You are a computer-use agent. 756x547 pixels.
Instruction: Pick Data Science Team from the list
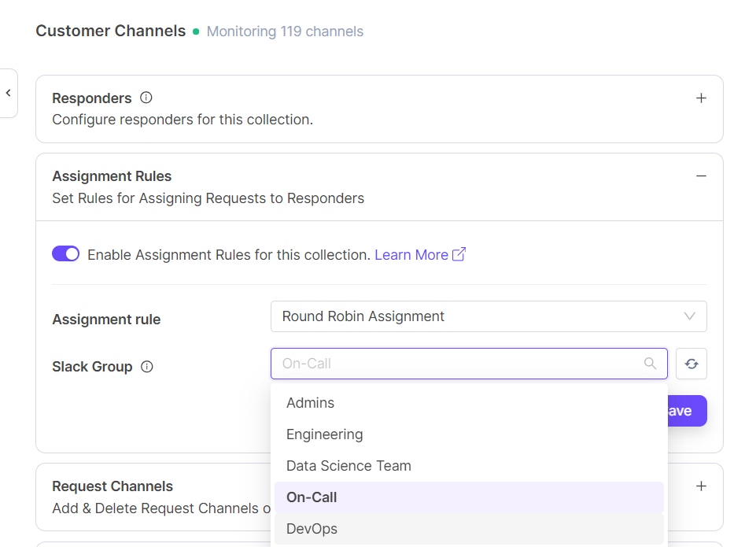[348, 466]
